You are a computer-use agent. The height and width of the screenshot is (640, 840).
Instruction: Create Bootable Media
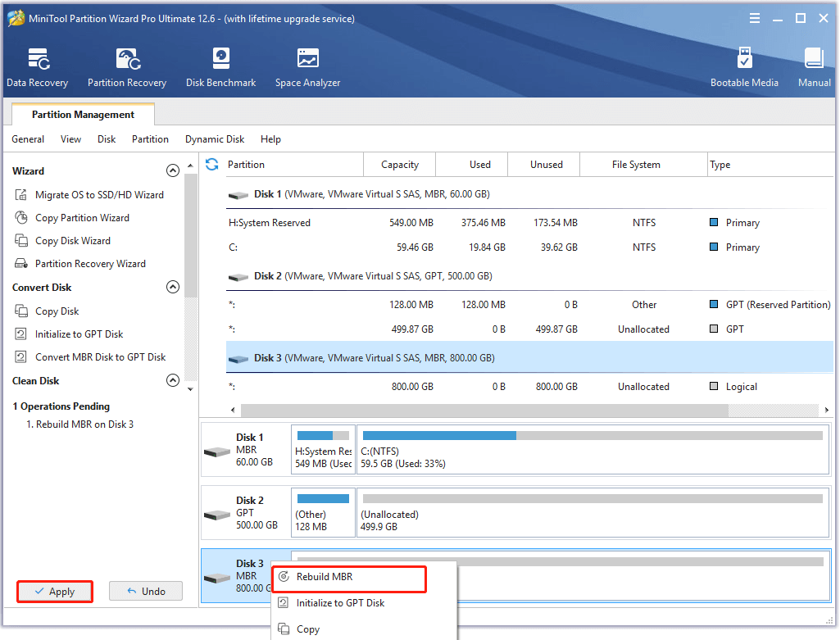point(744,67)
